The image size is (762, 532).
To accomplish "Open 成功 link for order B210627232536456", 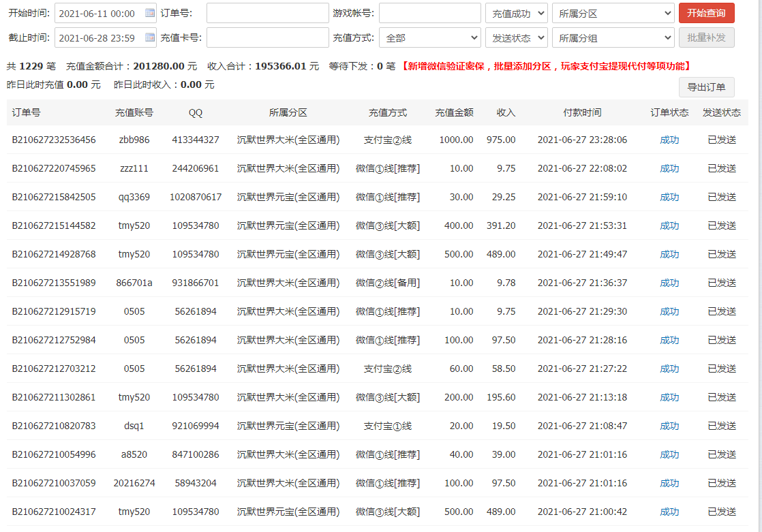I will tap(669, 140).
